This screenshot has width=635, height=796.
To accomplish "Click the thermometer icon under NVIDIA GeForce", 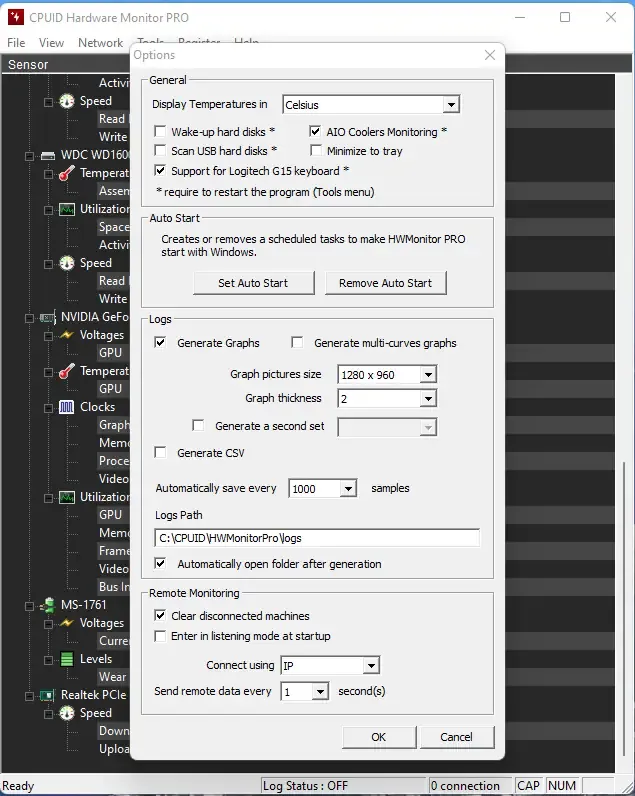I will (66, 371).
